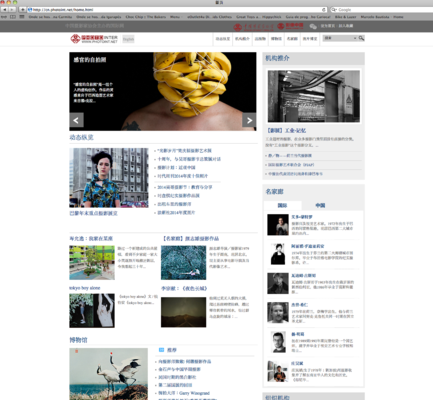433x400 pixels.
Task: Click the last 名家廊 portrait with framed pictures on wall
Action: (x=278, y=371)
